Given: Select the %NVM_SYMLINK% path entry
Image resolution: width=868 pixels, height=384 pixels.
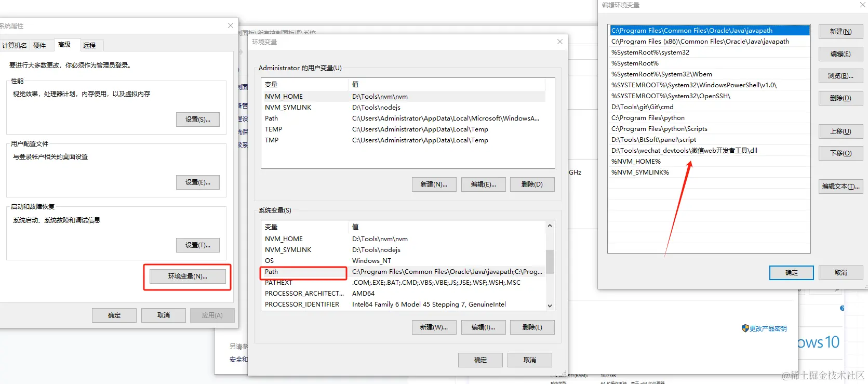Looking at the screenshot, I should [710, 173].
